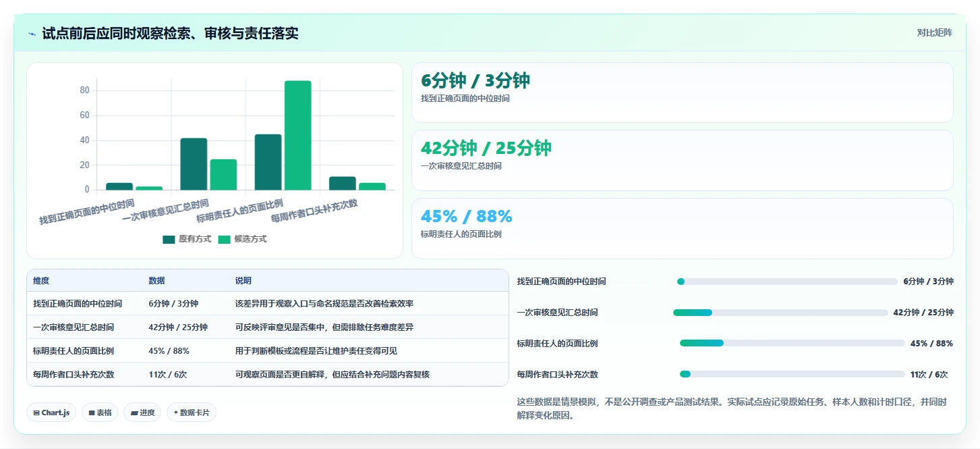Click table data cell 45% / 88%
Image resolution: width=980 pixels, height=449 pixels.
click(x=169, y=351)
